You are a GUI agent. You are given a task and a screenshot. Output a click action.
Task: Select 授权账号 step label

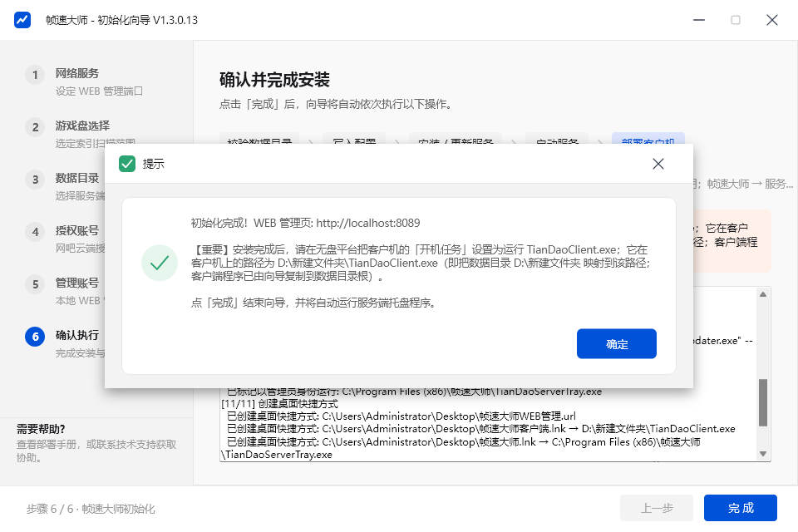[77, 230]
